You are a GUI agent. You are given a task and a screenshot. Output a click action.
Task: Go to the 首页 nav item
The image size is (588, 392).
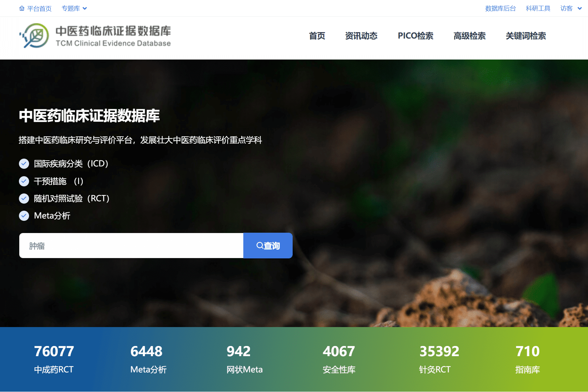(317, 36)
